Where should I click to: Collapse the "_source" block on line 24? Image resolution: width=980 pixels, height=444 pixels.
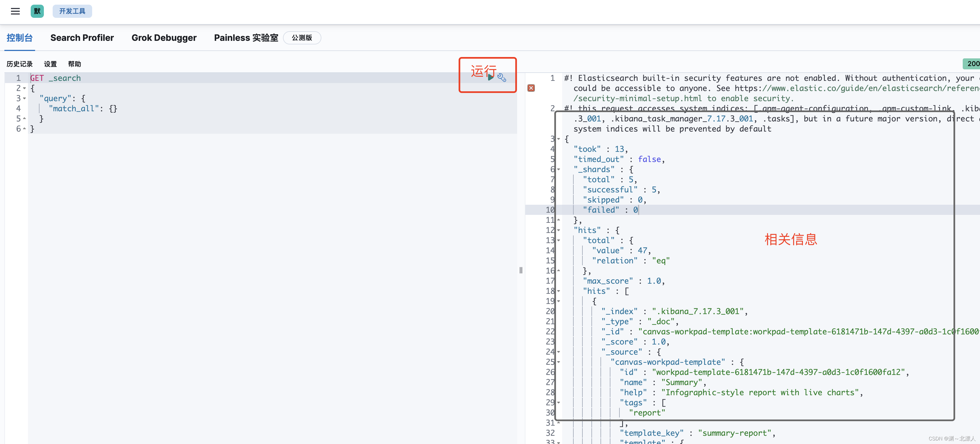(x=559, y=352)
